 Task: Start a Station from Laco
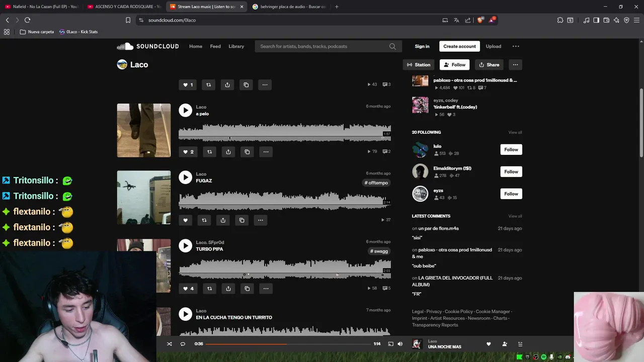point(419,65)
